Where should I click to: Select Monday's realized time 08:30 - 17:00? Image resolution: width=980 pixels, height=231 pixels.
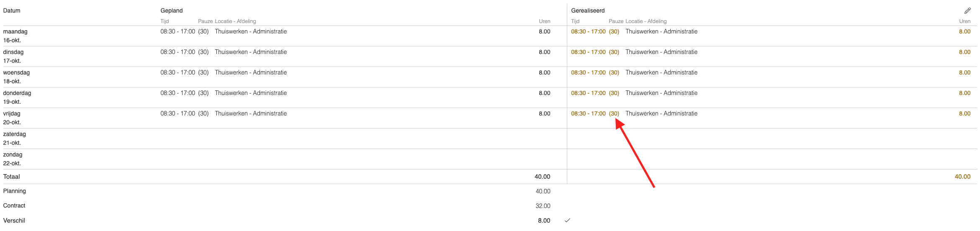[588, 31]
